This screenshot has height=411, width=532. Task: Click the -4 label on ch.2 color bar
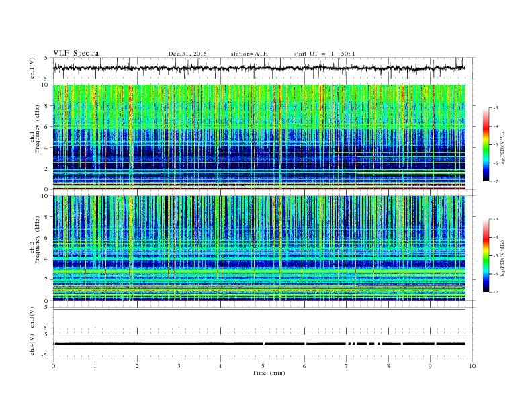pos(496,237)
